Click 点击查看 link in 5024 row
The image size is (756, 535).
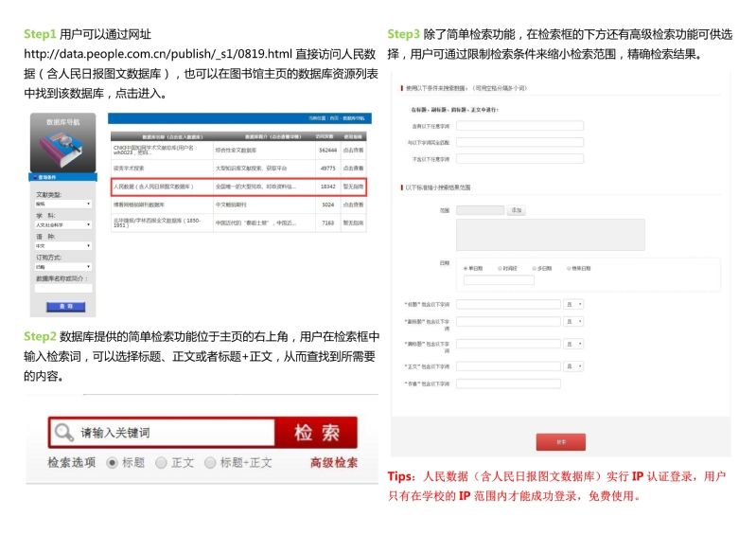point(354,205)
